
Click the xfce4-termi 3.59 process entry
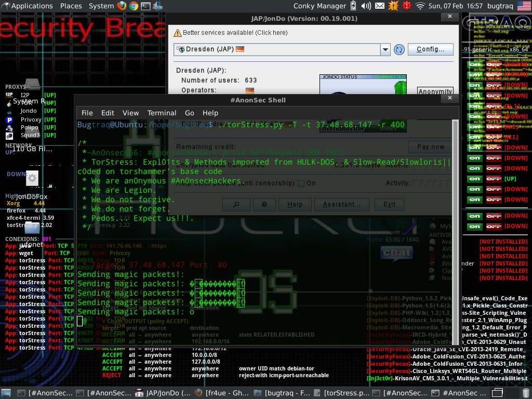30,218
